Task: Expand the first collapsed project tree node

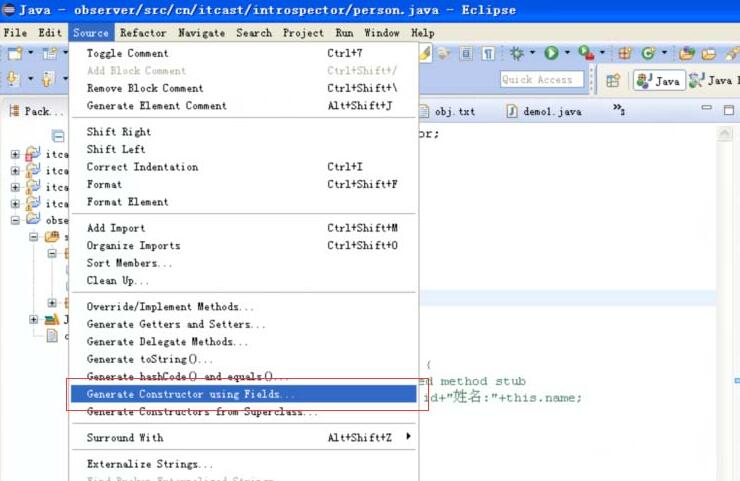Action: (15, 154)
